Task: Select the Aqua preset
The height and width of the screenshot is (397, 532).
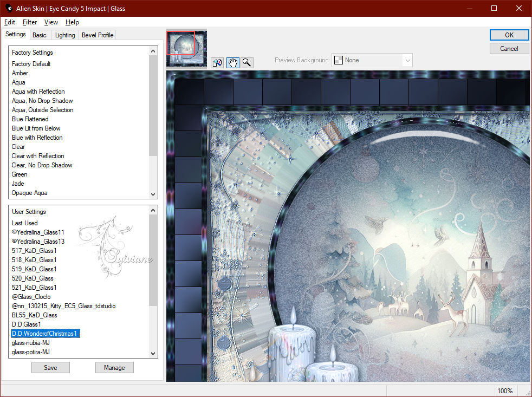Action: point(18,82)
